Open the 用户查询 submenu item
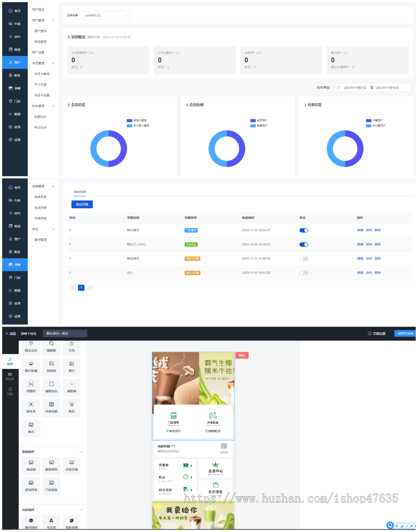418x532 pixels. coord(40,31)
